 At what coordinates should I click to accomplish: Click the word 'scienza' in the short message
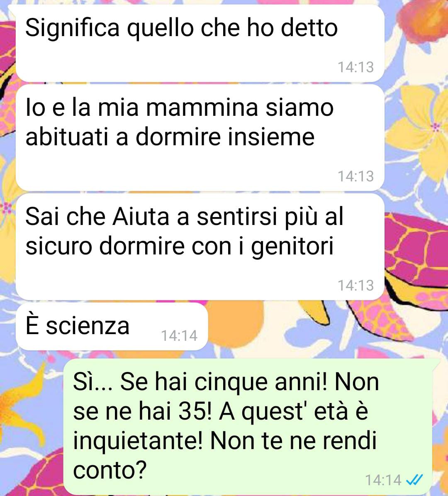click(x=88, y=326)
